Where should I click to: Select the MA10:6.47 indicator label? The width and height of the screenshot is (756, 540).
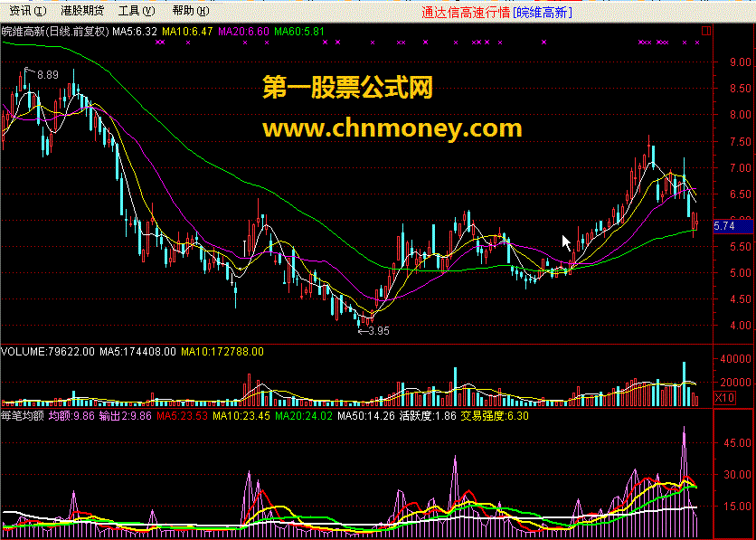[x=187, y=32]
